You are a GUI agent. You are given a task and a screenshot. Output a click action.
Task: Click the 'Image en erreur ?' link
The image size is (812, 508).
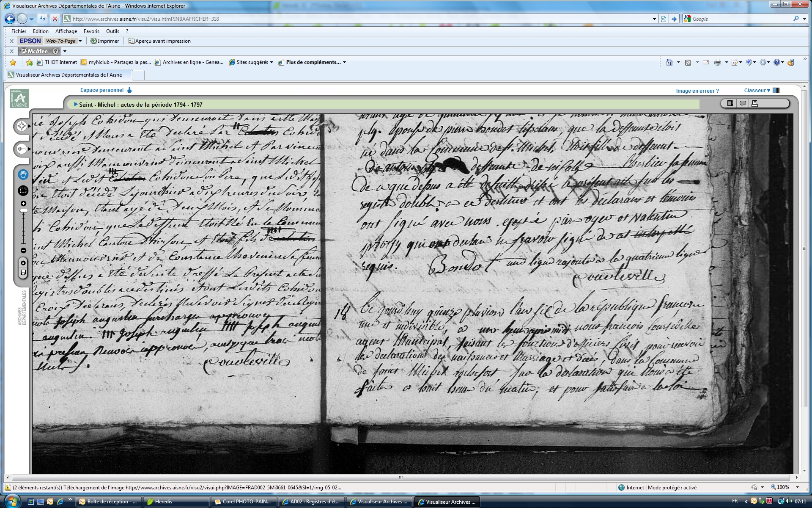tap(697, 91)
